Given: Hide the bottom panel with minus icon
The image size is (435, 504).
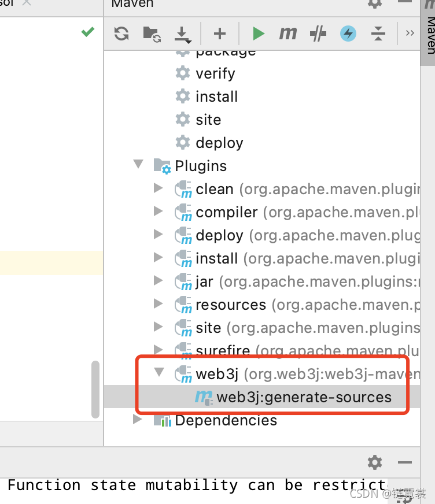Looking at the screenshot, I should pyautogui.click(x=405, y=462).
